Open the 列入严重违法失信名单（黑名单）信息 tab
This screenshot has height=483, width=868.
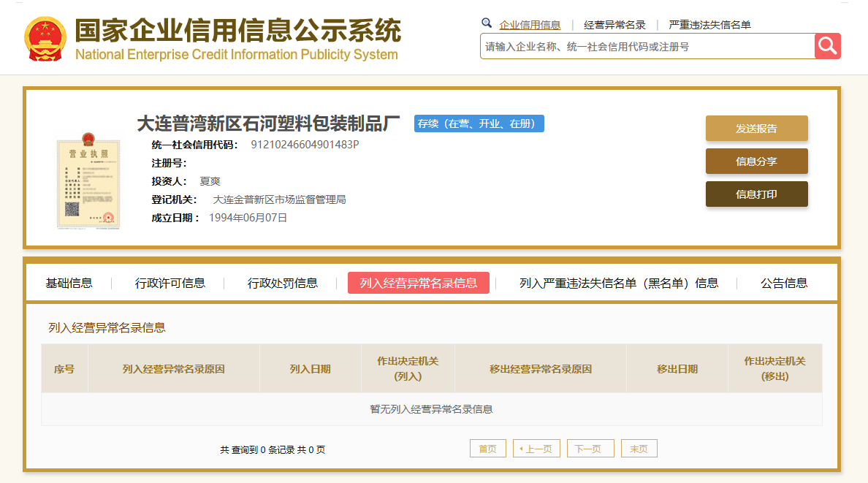(619, 283)
